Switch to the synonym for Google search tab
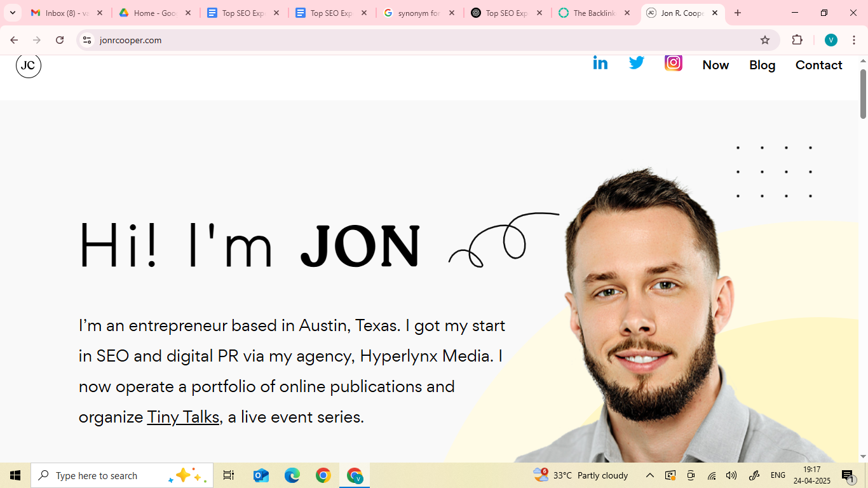The width and height of the screenshot is (868, 488). 419,13
